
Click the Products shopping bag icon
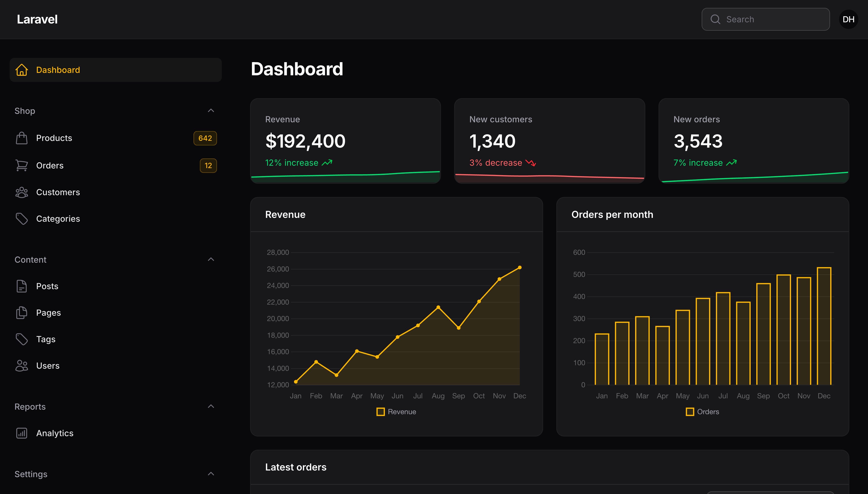tap(22, 138)
